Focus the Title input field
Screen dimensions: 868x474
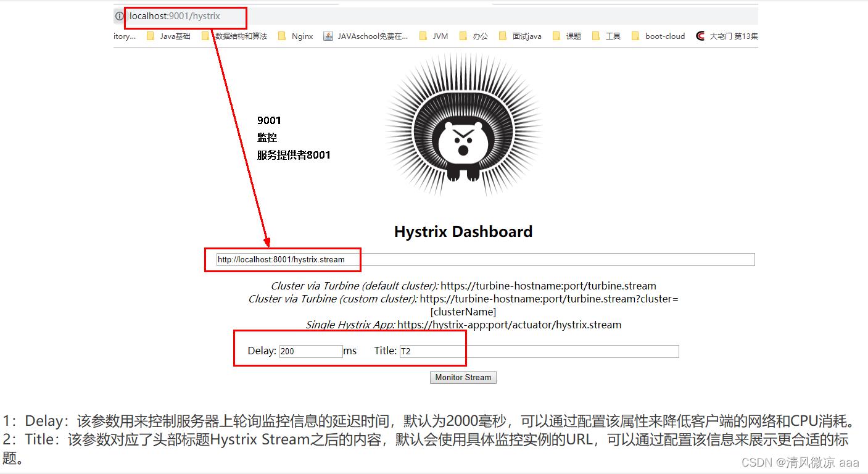point(539,351)
